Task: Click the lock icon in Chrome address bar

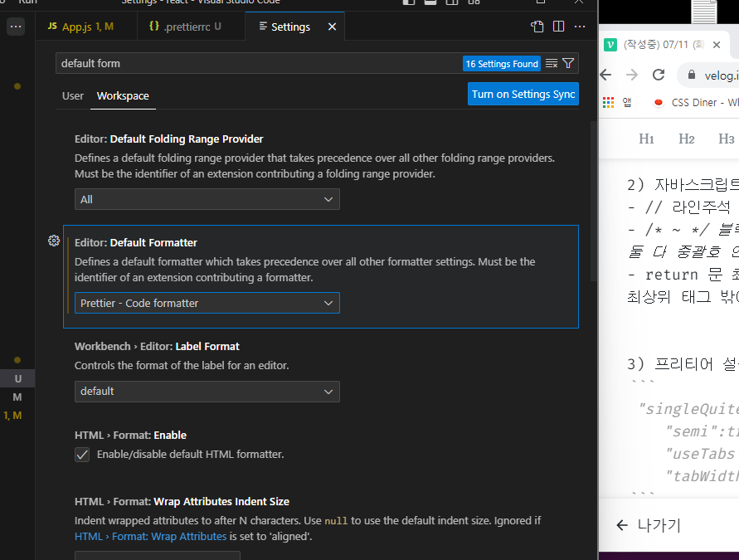Action: pos(692,75)
